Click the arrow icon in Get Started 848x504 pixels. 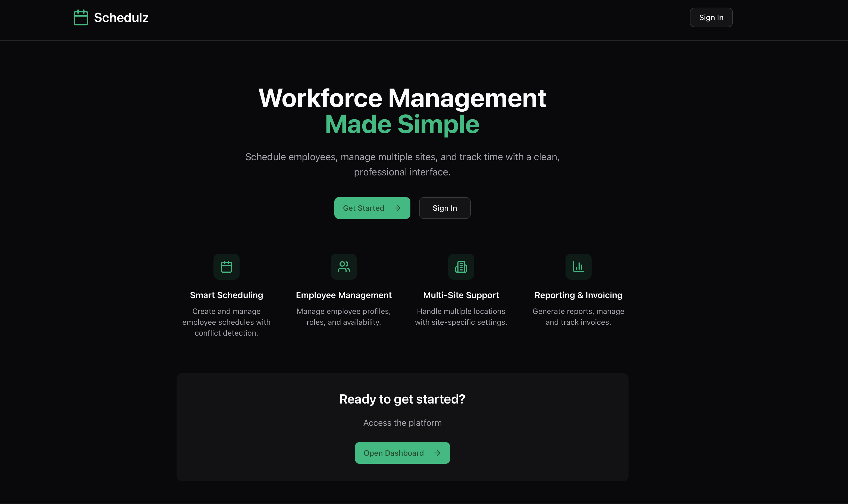click(x=397, y=208)
